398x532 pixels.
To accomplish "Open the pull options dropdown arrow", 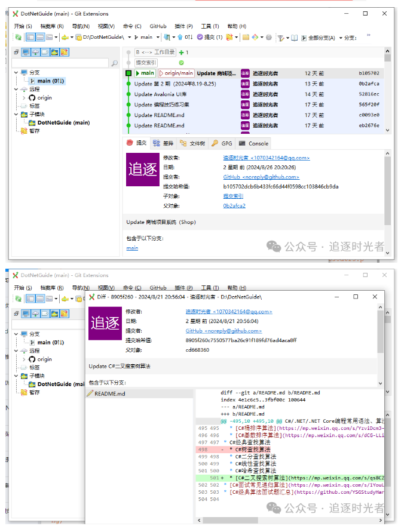I will (x=173, y=38).
